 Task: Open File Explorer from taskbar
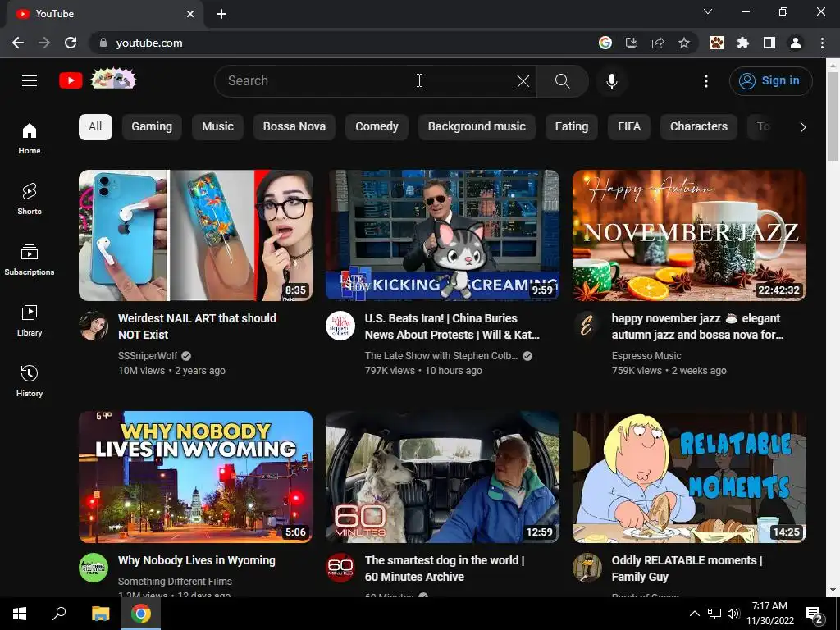click(x=100, y=614)
